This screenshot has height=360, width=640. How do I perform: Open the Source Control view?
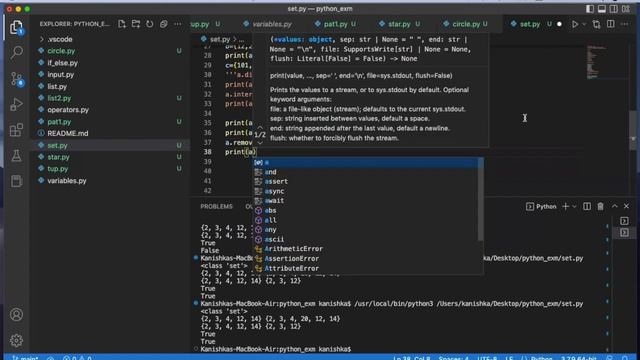click(x=17, y=78)
